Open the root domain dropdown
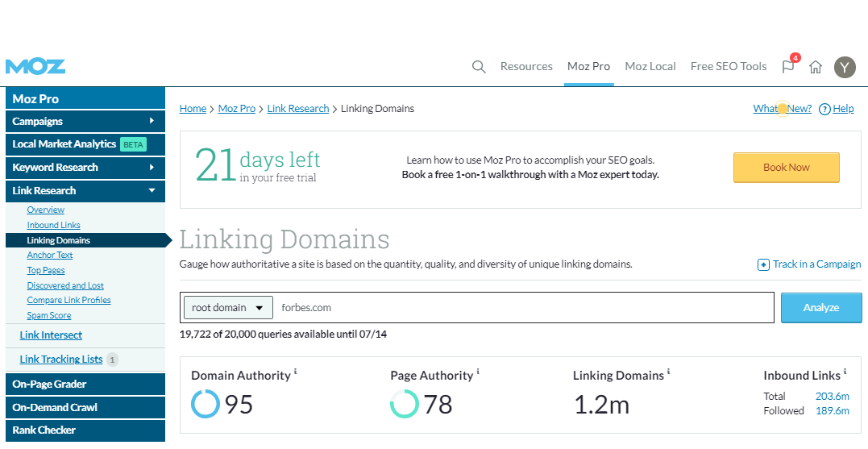The image size is (868, 449). click(228, 308)
